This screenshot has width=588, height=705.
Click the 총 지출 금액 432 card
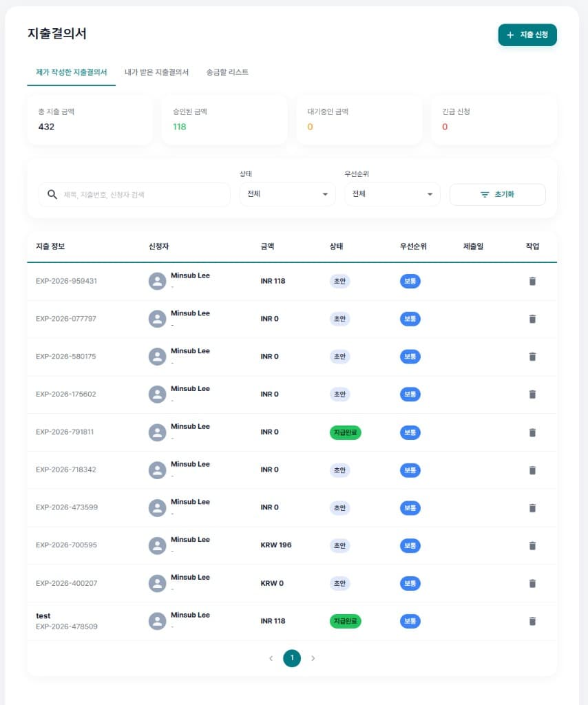pyautogui.click(x=90, y=120)
